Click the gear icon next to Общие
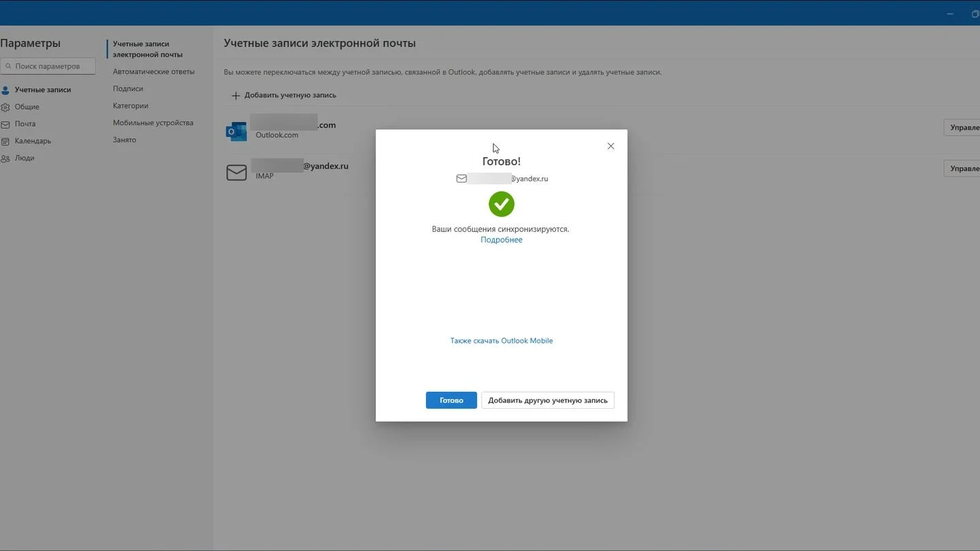 click(5, 107)
